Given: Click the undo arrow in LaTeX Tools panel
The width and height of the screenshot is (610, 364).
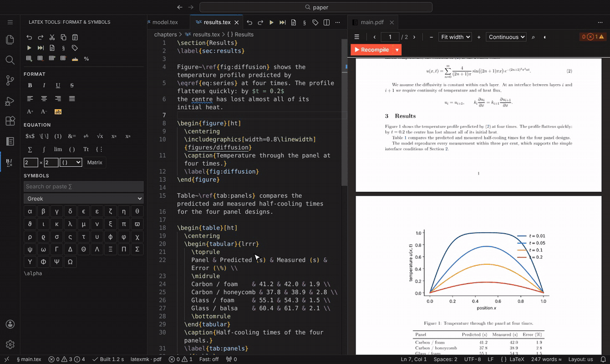Looking at the screenshot, I should click(x=29, y=37).
